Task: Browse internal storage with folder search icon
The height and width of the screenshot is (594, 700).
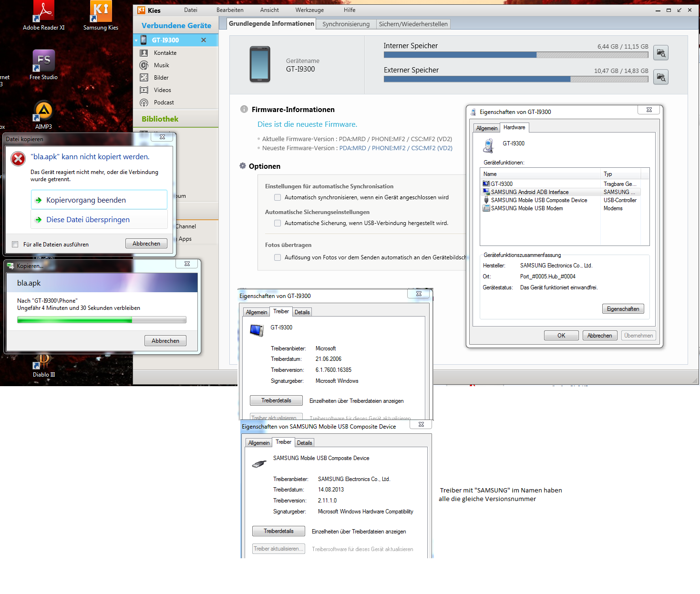Action: (661, 53)
